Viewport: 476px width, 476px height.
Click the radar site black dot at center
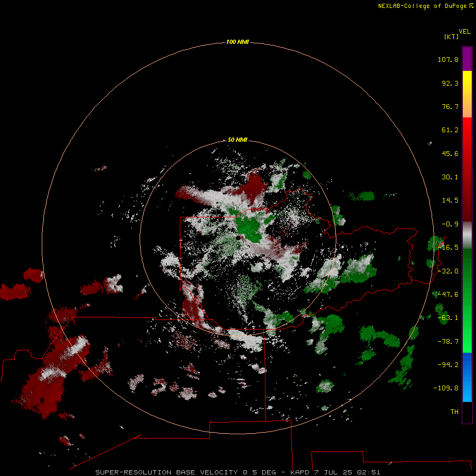coord(239,238)
